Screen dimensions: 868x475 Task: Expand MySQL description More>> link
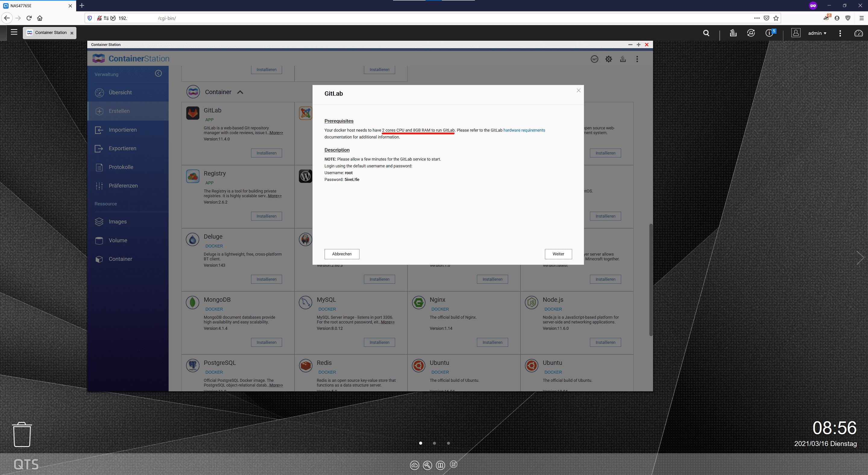pyautogui.click(x=388, y=322)
